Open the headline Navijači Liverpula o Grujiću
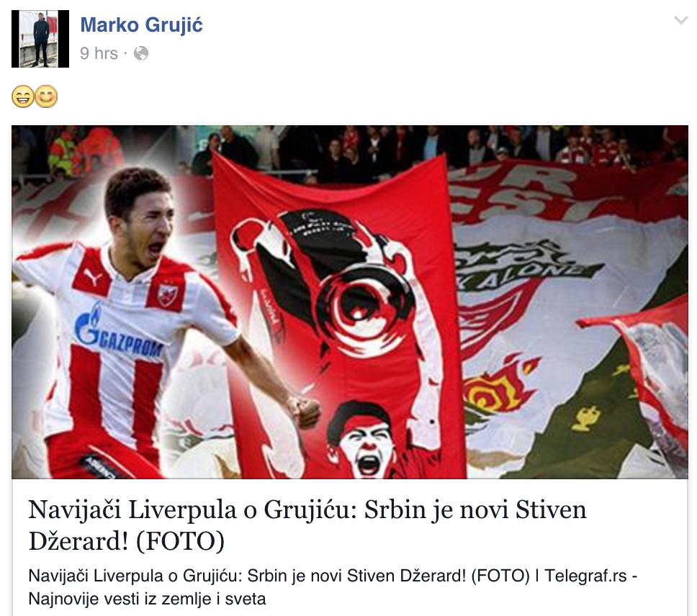The width and height of the screenshot is (697, 616). pyautogui.click(x=307, y=525)
